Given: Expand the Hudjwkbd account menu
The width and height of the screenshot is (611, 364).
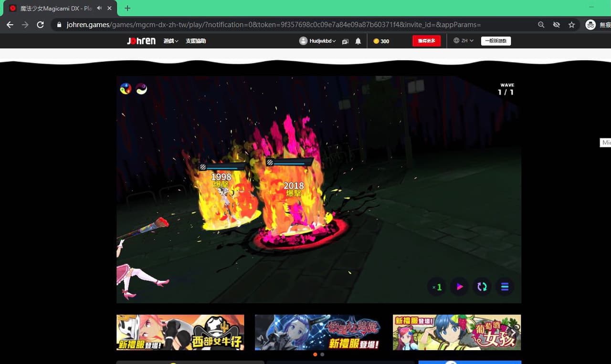Looking at the screenshot, I should tap(317, 41).
